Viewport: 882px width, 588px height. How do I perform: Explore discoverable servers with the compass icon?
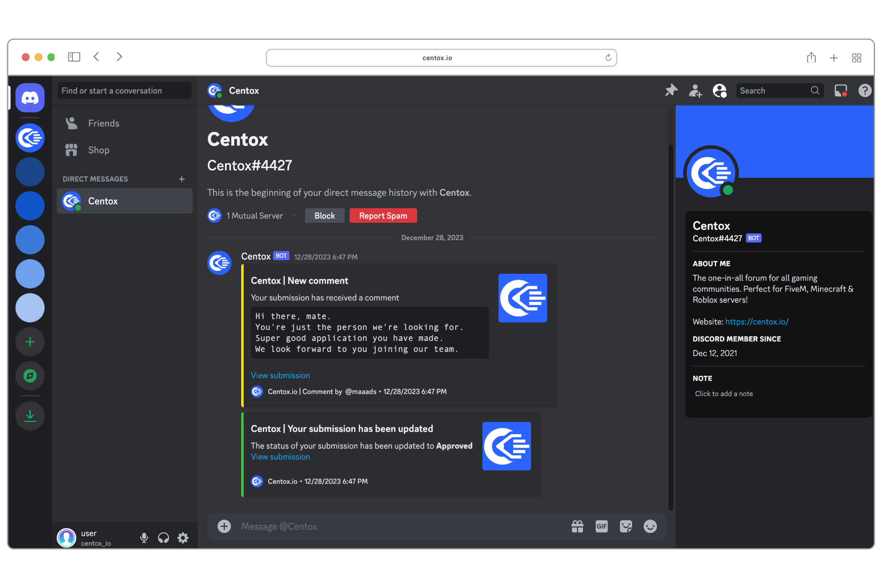(30, 376)
